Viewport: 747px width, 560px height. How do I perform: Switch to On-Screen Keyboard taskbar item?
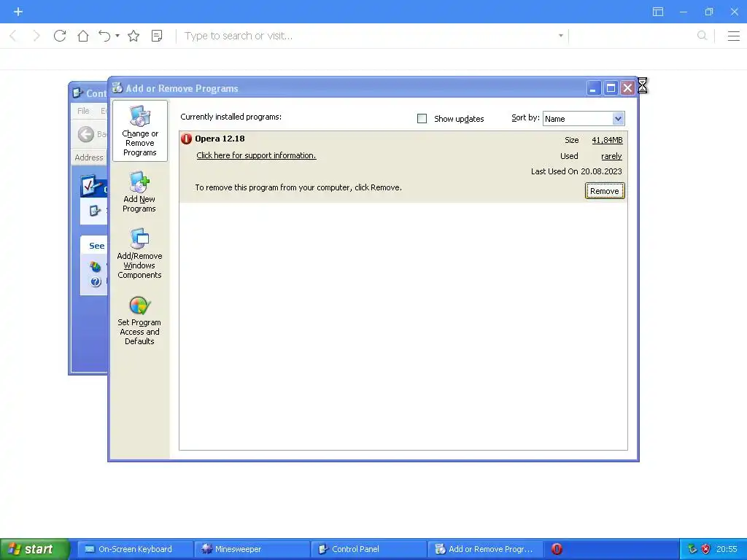tap(135, 549)
